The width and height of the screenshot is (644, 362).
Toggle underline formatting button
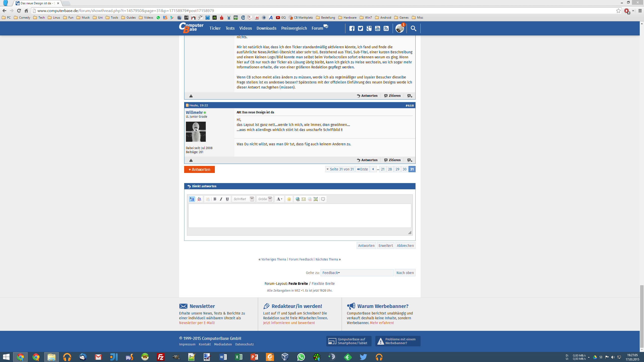227,199
